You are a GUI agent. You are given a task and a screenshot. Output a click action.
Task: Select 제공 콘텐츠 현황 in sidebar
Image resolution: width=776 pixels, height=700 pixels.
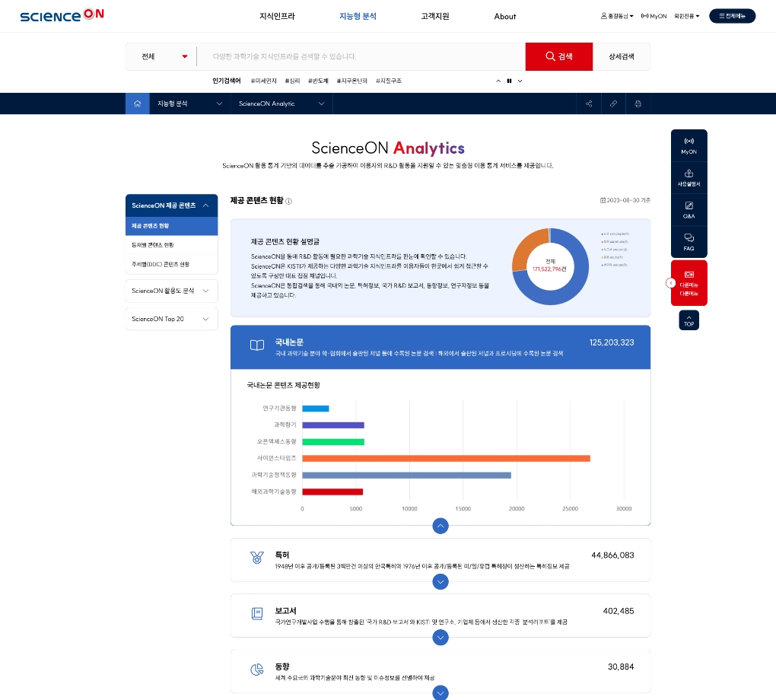click(172, 226)
